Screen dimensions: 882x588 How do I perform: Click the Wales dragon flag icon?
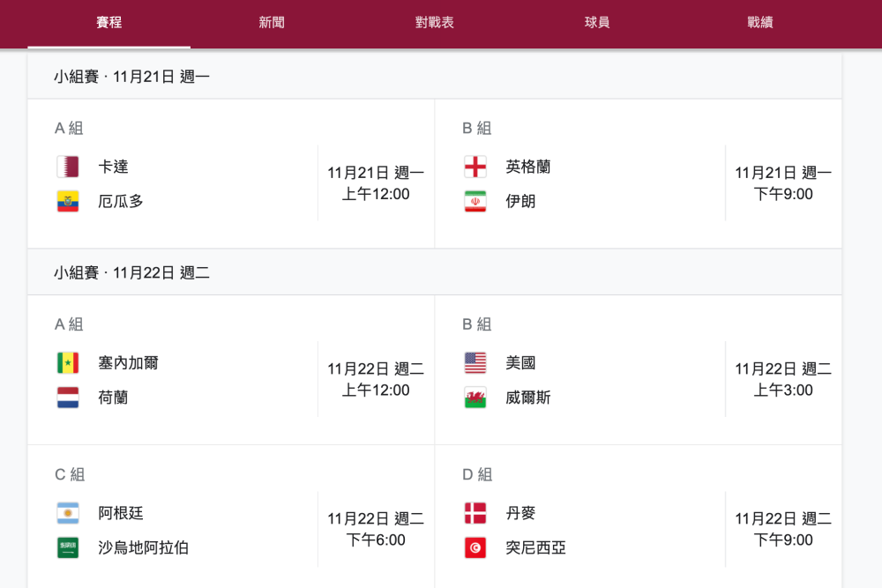[475, 398]
